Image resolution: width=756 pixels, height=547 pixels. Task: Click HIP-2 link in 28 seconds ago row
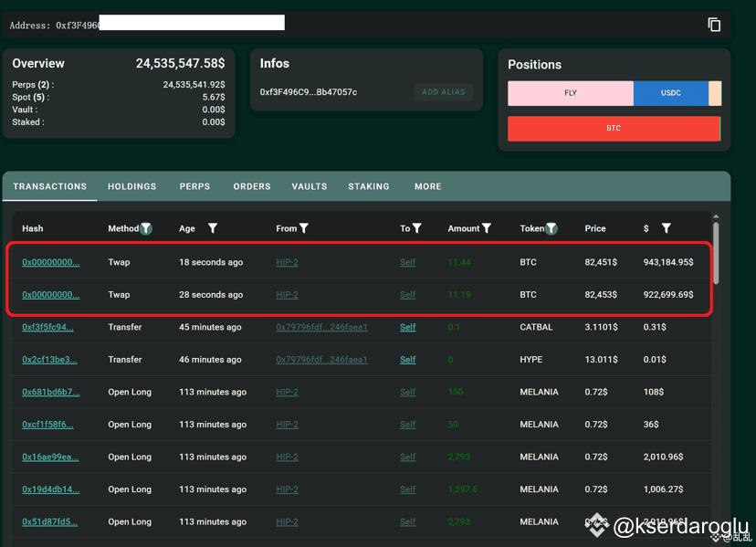click(287, 295)
